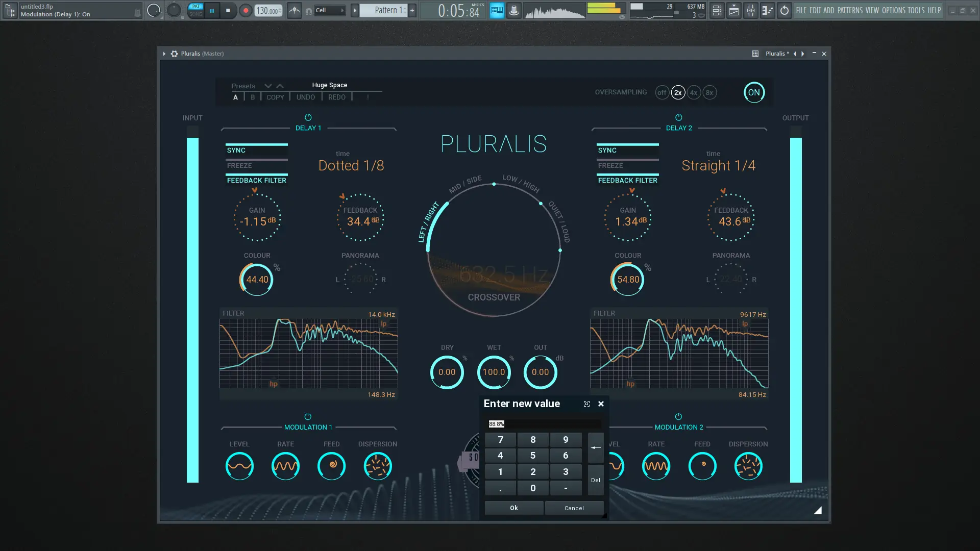
Task: Click the UNDO button in preset bar
Action: pos(305,97)
